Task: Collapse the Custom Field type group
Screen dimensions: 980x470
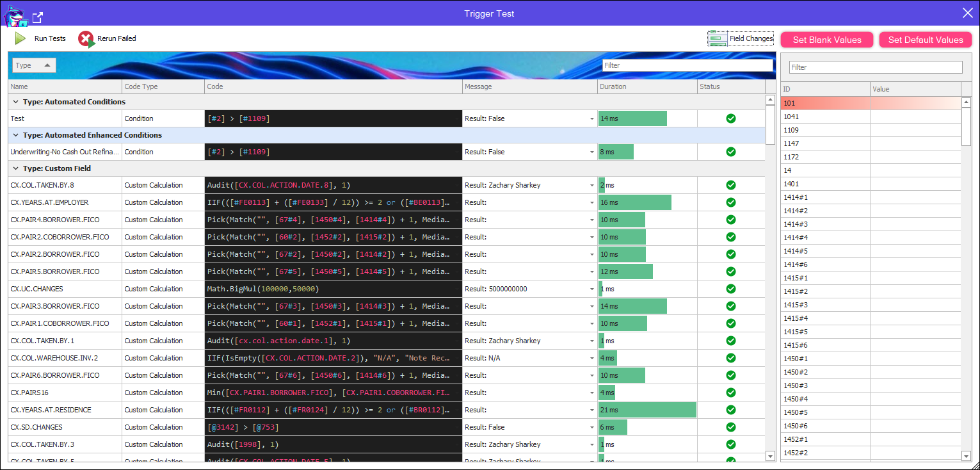Action: (x=15, y=168)
